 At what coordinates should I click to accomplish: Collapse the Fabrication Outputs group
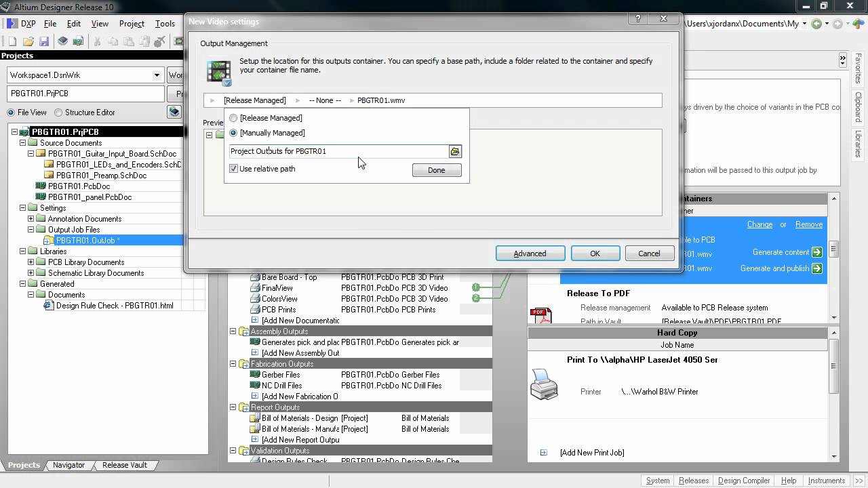click(x=233, y=364)
